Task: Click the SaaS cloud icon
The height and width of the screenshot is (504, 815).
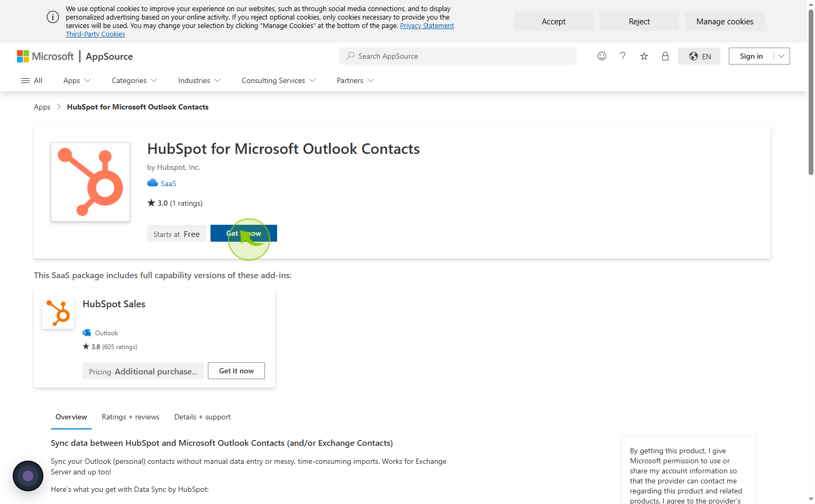Action: tap(152, 183)
